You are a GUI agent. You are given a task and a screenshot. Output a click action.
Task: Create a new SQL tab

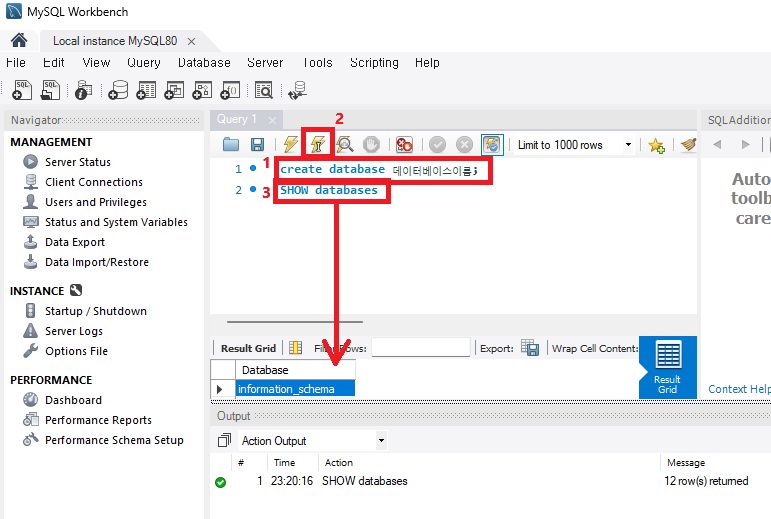coord(22,90)
